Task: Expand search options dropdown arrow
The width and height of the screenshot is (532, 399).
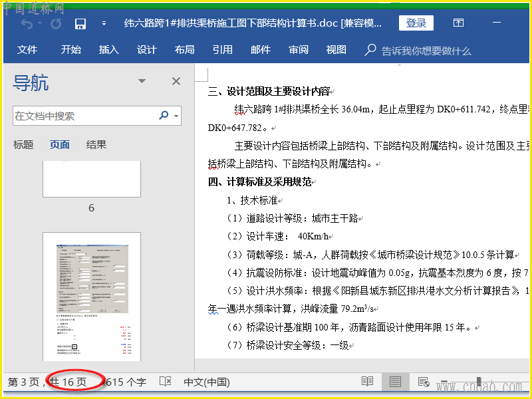Action: pos(176,116)
